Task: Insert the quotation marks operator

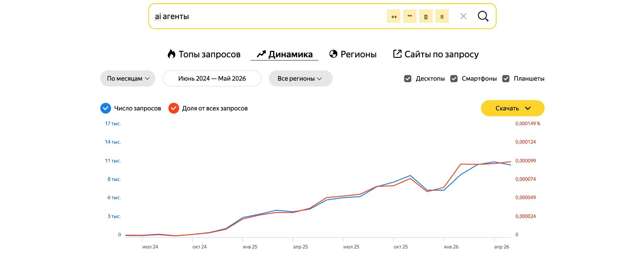Action: coord(410,16)
